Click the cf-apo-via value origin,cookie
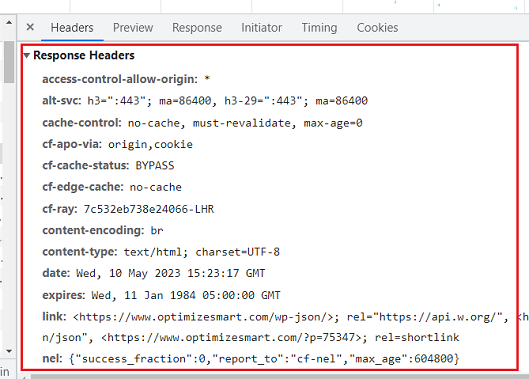Image resolution: width=529 pixels, height=379 pixels. 150,144
